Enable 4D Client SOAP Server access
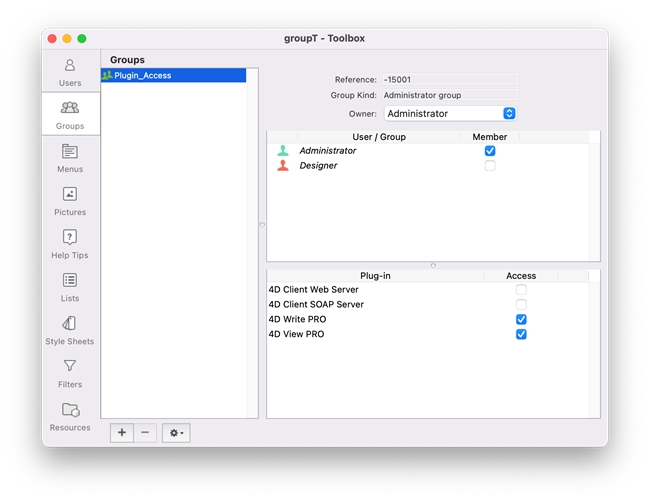Image resolution: width=650 pixels, height=503 pixels. (521, 305)
